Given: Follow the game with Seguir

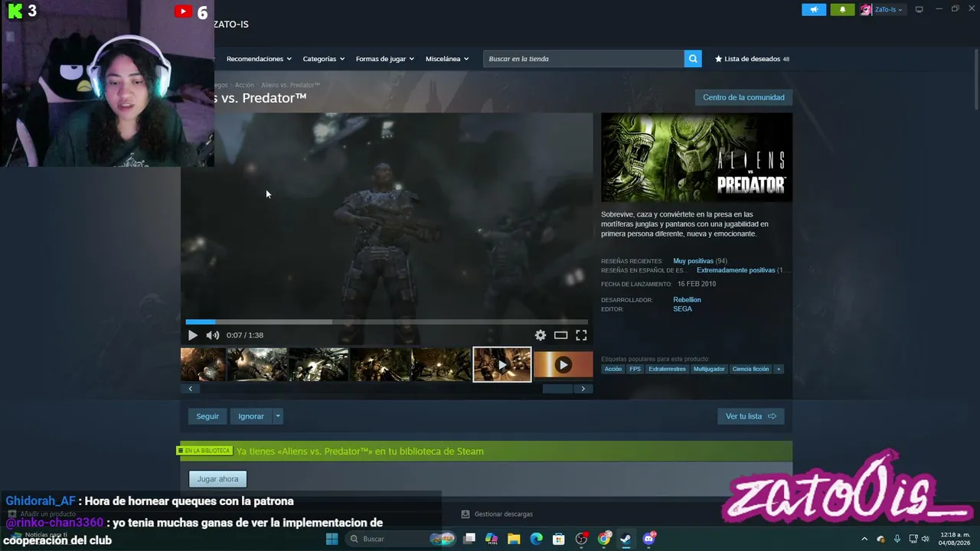Looking at the screenshot, I should click(207, 416).
